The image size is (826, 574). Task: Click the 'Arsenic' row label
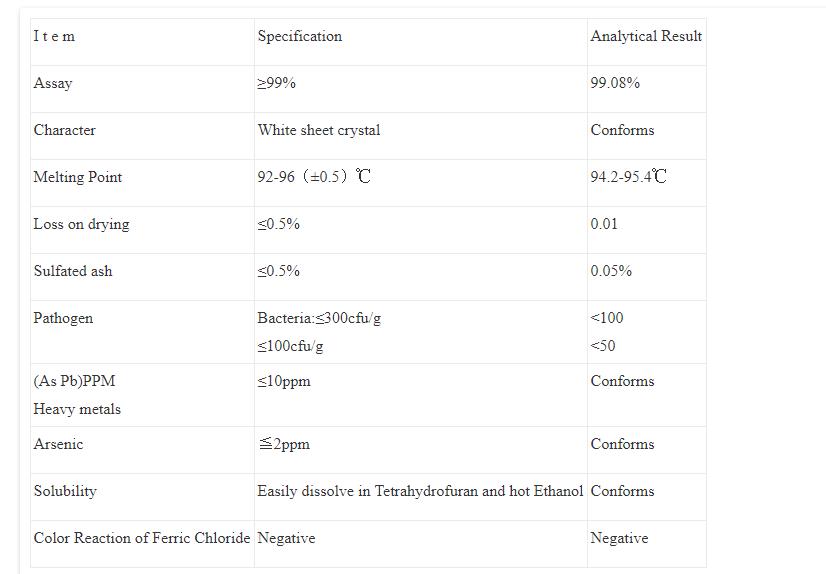(x=58, y=445)
